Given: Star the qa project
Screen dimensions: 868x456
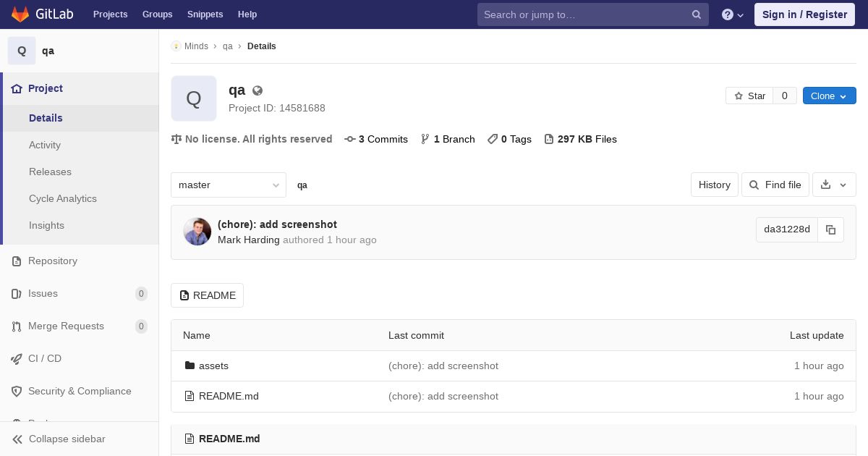Looking at the screenshot, I should [x=749, y=96].
